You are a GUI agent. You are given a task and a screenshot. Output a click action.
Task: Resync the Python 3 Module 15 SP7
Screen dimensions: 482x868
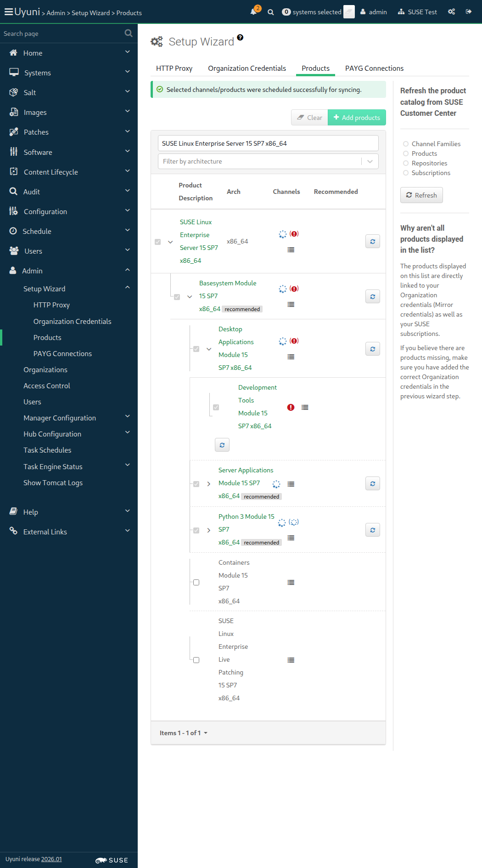372,530
